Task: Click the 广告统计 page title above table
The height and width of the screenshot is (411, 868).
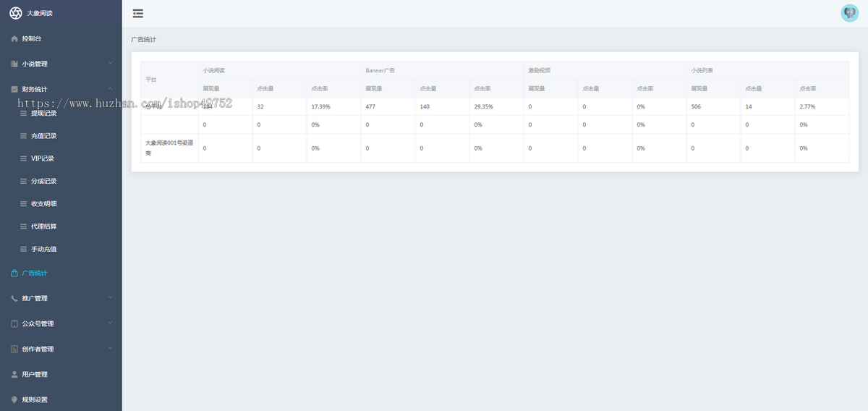Action: coord(143,39)
